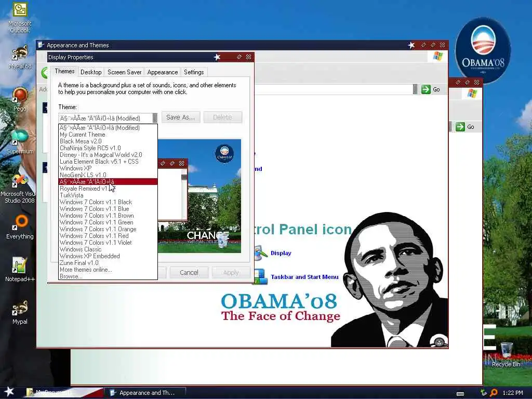Open the Taskbar and Start Menu link
Viewport: 532px width, 399px height.
pos(304,277)
